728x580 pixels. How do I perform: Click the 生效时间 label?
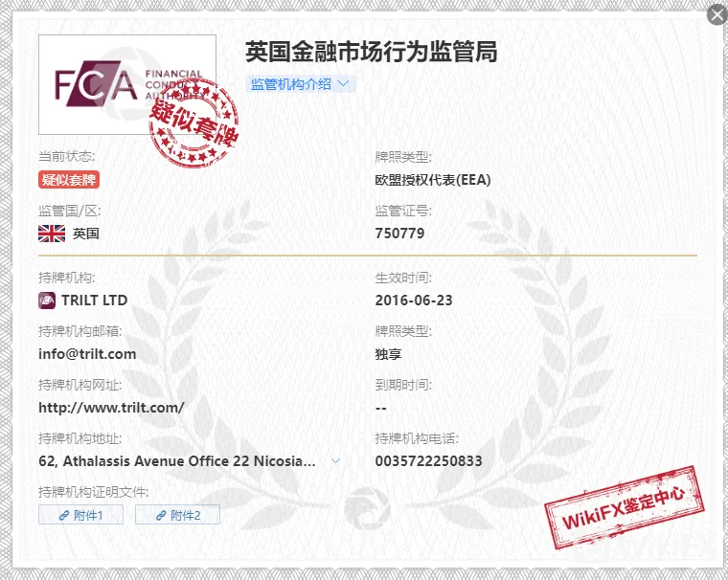tap(403, 278)
